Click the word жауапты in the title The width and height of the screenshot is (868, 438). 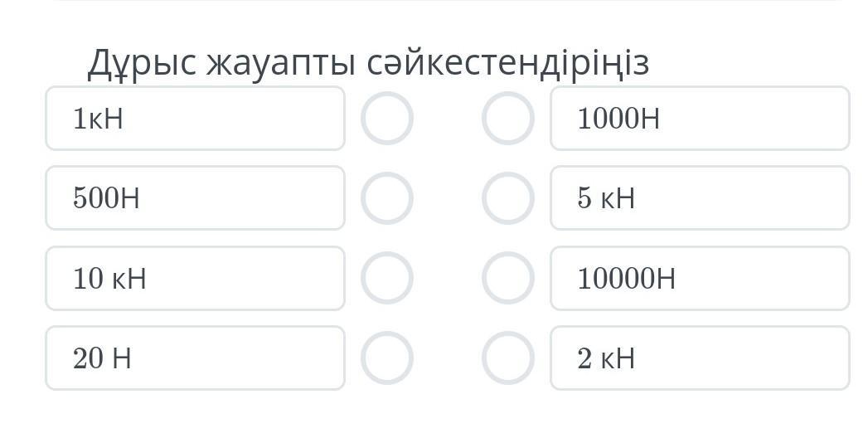click(x=281, y=62)
